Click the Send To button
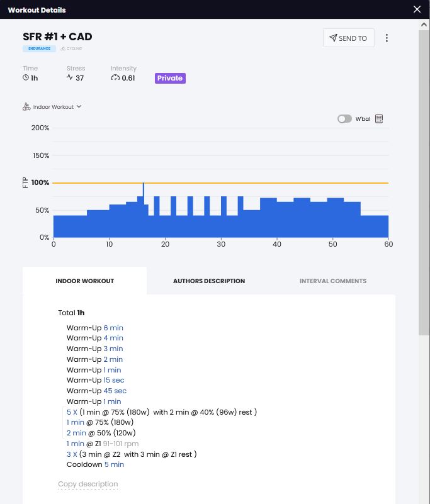 (348, 38)
